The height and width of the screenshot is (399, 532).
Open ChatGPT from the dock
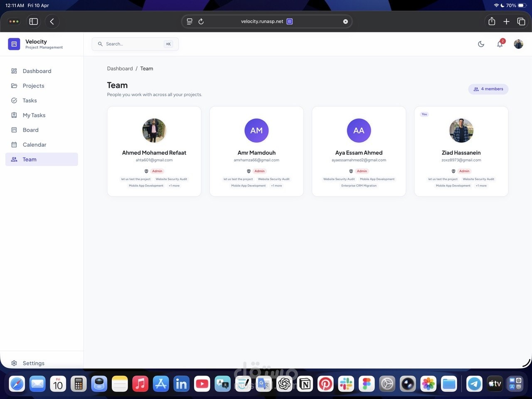[x=284, y=384]
